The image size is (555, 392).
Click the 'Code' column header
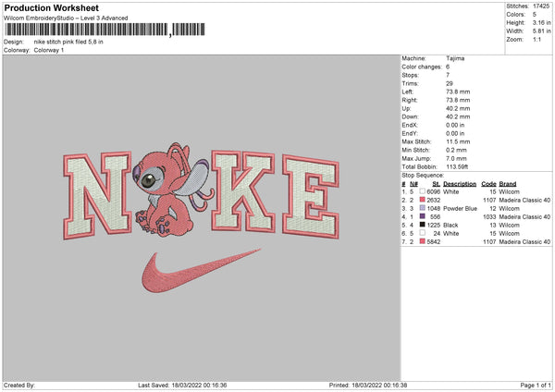(488, 184)
